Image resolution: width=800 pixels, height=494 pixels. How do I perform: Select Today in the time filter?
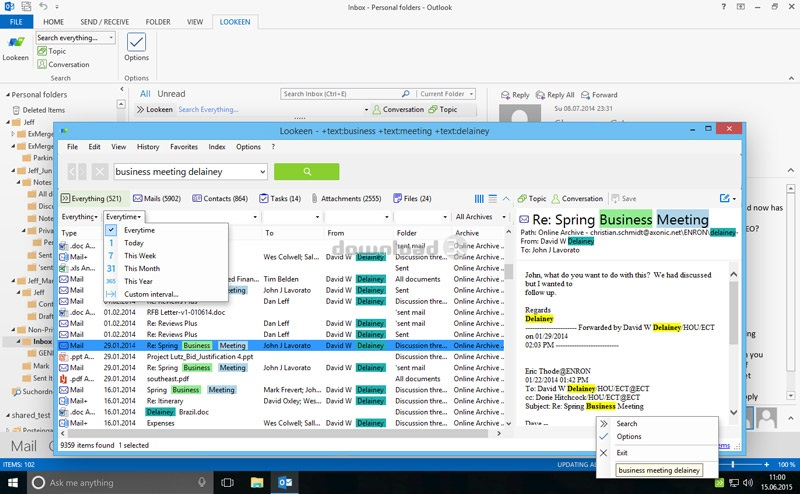click(134, 243)
